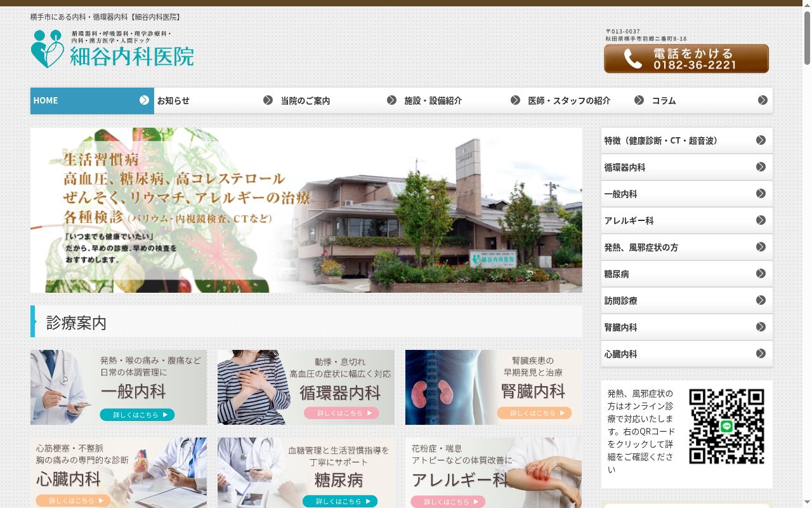812x508 pixels.
Task: Click arrow icon beside お知らせ
Action: coord(268,100)
